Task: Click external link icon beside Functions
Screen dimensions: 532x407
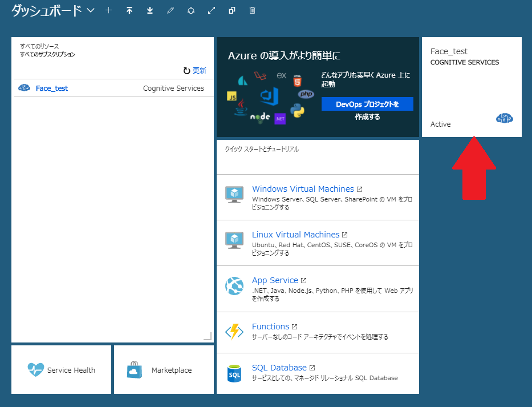Action: click(294, 327)
